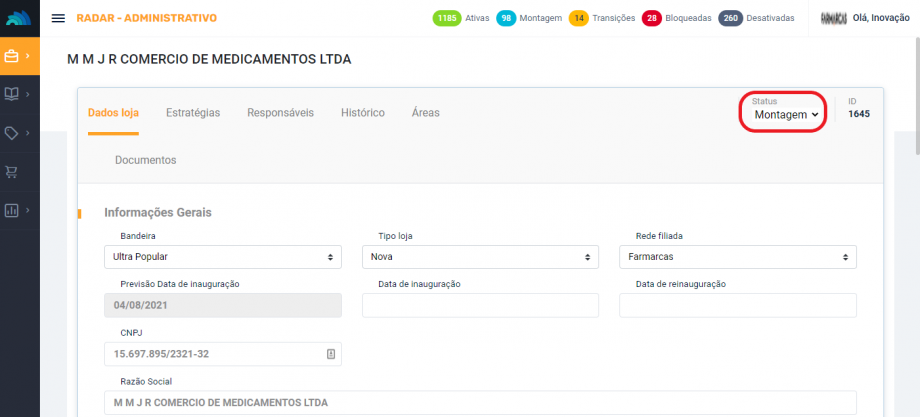Switch to the Estratégias tab
The image size is (920, 417).
click(193, 113)
